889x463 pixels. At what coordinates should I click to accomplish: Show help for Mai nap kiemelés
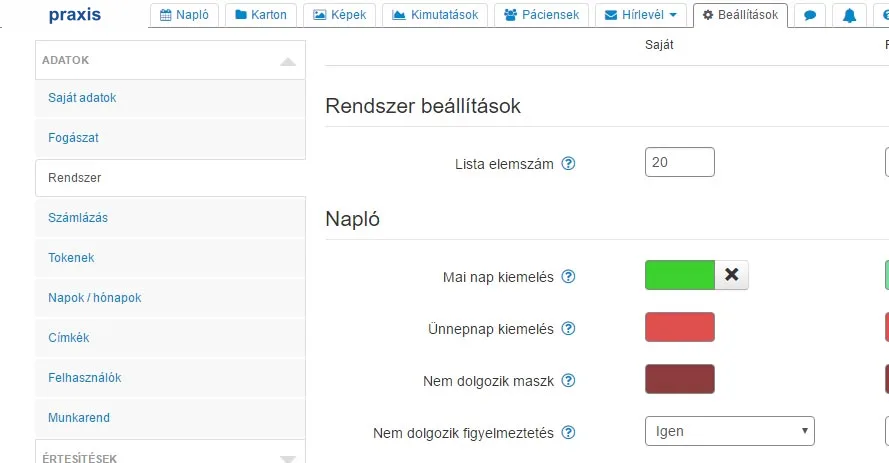click(568, 277)
